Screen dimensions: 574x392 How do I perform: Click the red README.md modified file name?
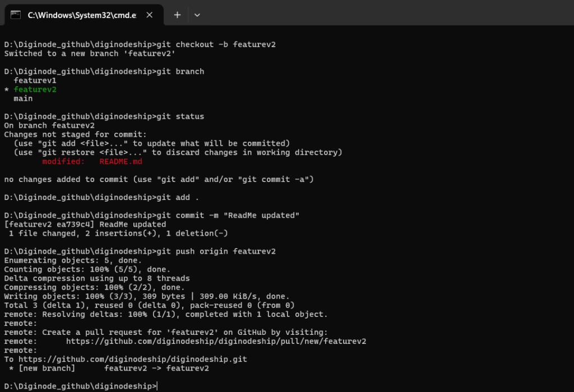pos(121,161)
